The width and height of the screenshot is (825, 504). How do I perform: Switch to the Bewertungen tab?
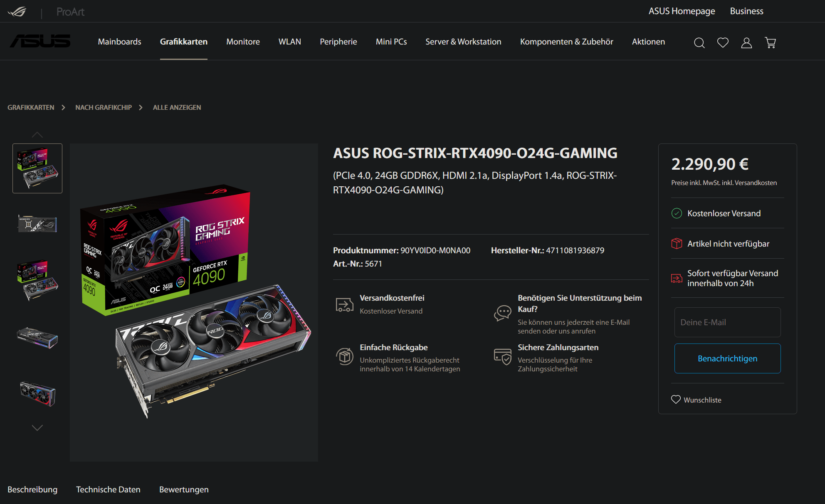pos(184,489)
